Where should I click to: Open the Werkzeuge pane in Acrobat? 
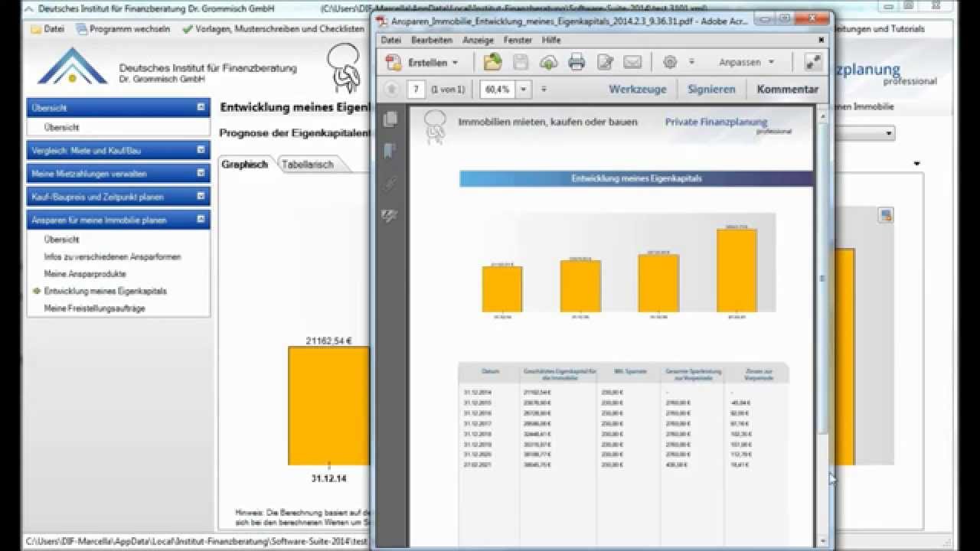pos(638,89)
